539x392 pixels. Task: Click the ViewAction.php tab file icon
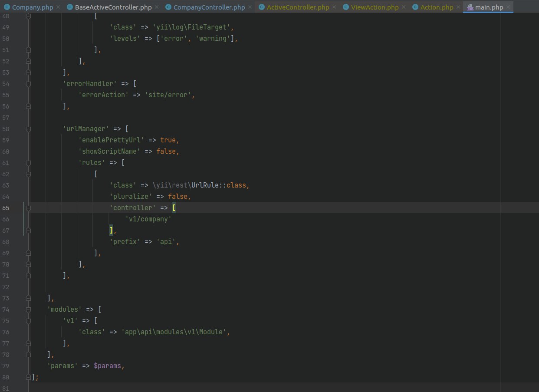[x=345, y=7]
